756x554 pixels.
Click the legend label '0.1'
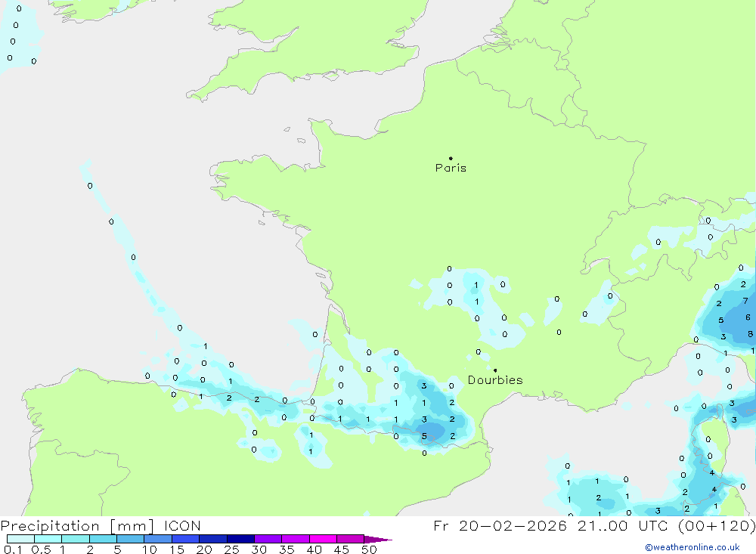tap(13, 549)
